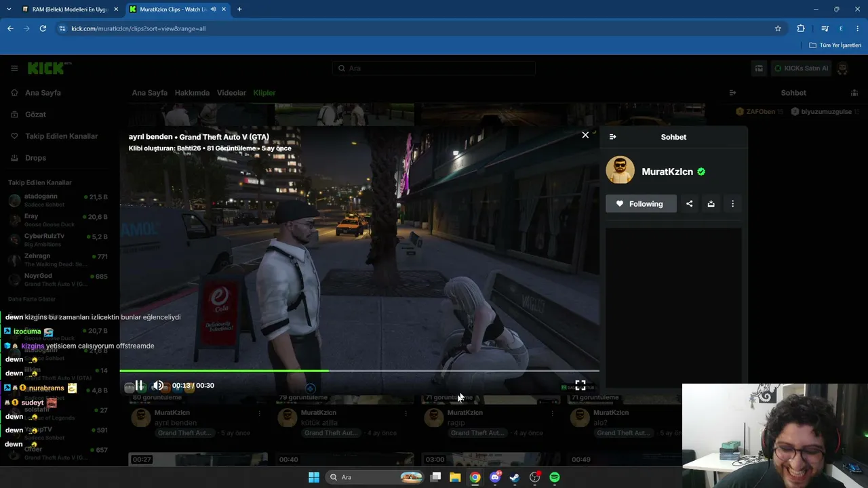Mute the MuratKzlcn Clips tab audio
The image size is (868, 488).
pyautogui.click(x=214, y=9)
